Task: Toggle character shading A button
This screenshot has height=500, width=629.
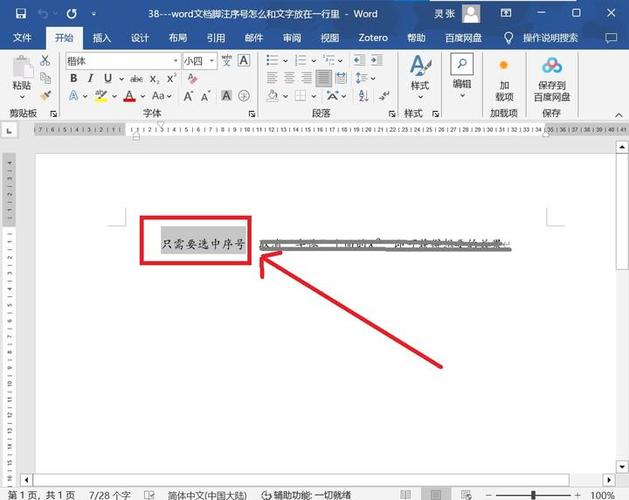Action: click(x=226, y=96)
